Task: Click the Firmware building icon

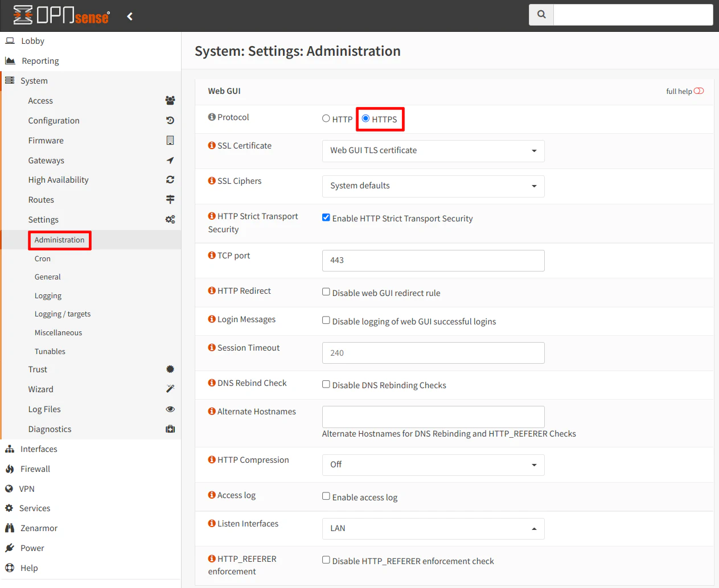Action: [170, 141]
